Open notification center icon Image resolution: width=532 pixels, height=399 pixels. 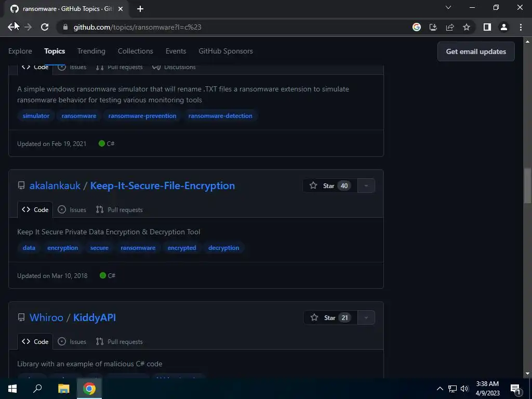click(x=515, y=389)
